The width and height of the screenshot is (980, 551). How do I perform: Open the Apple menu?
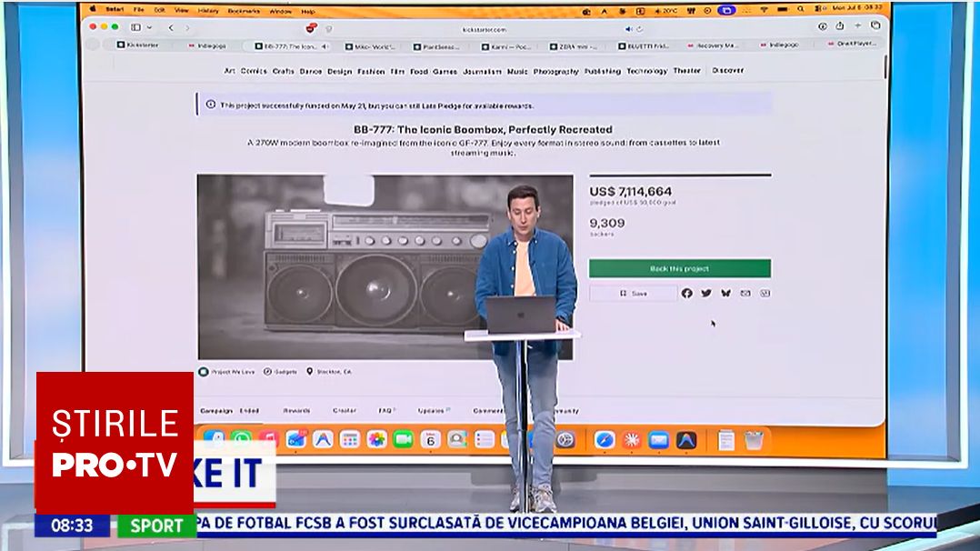pos(93,9)
